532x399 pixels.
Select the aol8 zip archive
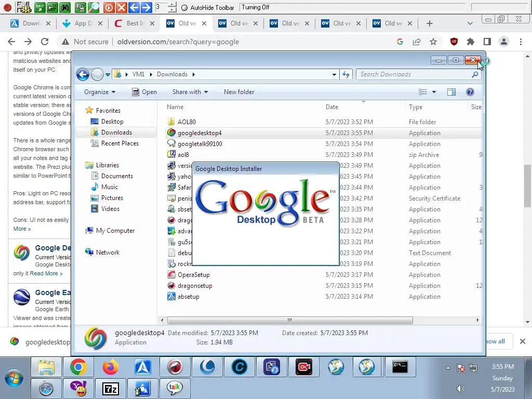click(x=183, y=154)
